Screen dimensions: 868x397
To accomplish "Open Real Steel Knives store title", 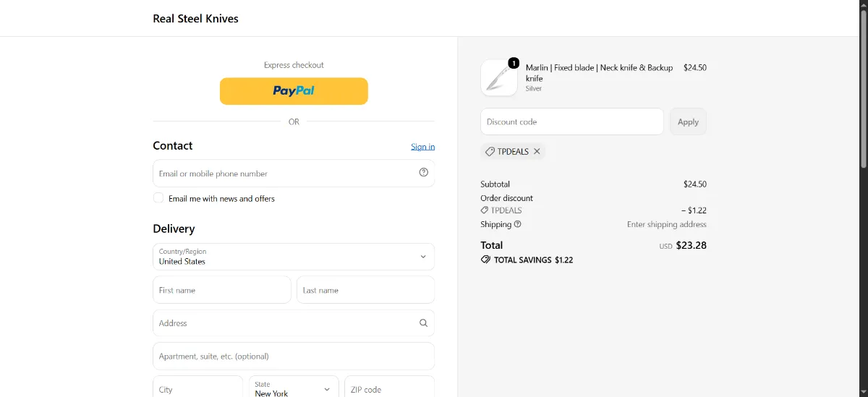I will pyautogui.click(x=195, y=19).
